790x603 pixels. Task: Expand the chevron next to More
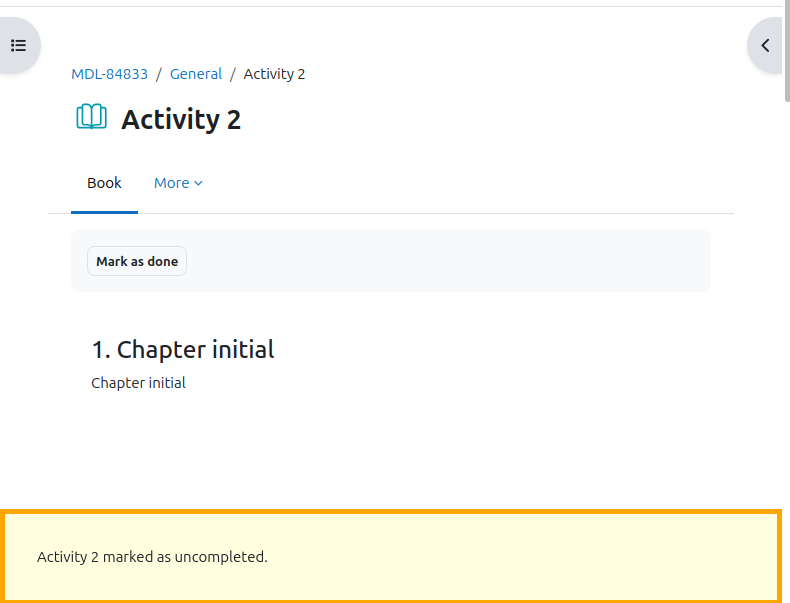tap(199, 183)
